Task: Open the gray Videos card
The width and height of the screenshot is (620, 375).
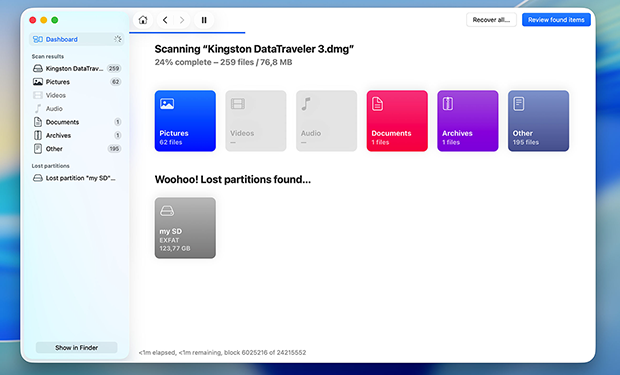Action: pyautogui.click(x=256, y=121)
